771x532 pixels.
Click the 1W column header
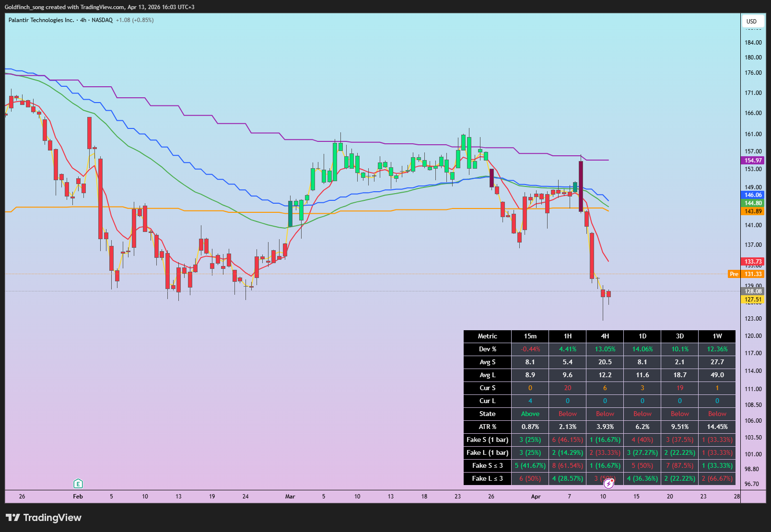pos(717,336)
